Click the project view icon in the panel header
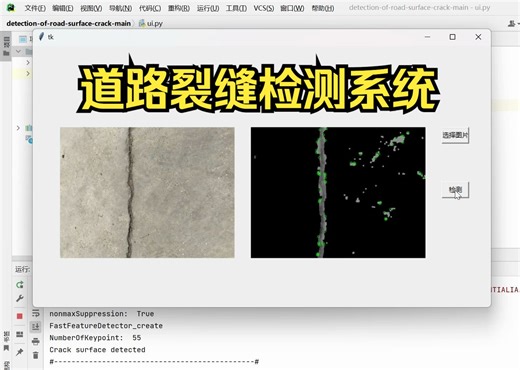The image size is (520, 370). click(x=23, y=39)
